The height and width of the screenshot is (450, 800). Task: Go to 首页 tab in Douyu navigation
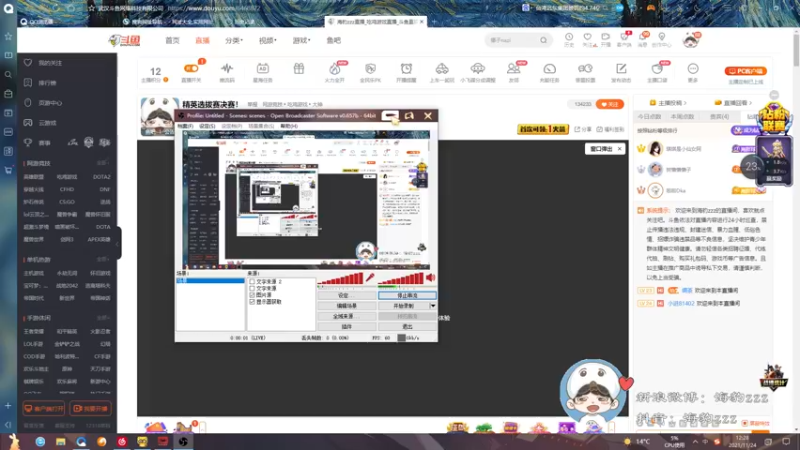point(172,40)
